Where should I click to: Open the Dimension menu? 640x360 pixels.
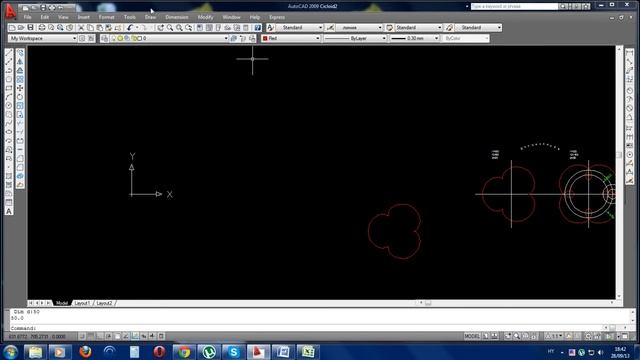click(177, 17)
